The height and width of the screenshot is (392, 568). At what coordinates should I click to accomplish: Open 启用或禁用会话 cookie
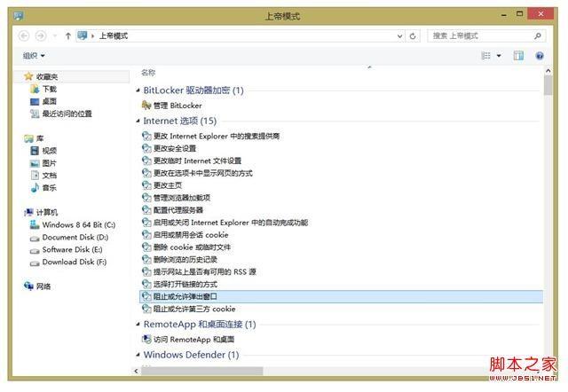(191, 235)
